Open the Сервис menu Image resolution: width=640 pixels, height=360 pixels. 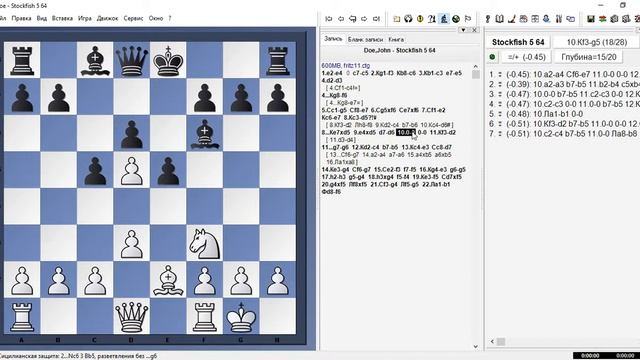[133, 18]
